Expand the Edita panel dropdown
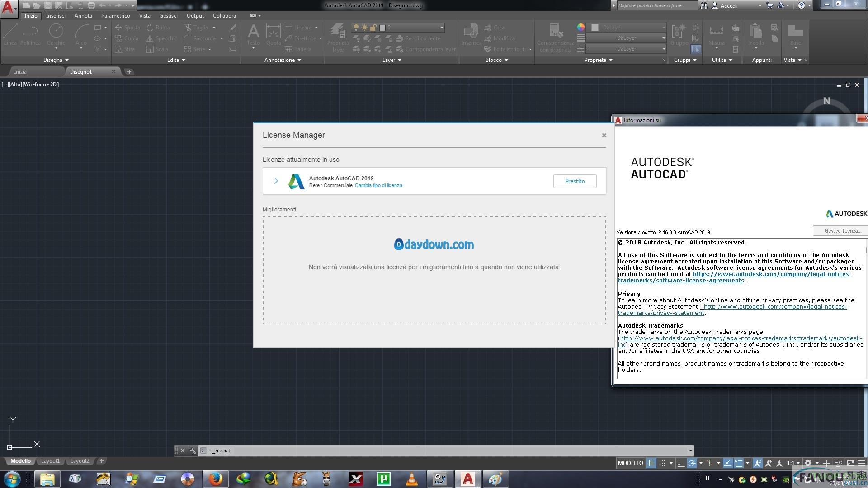 click(x=176, y=60)
